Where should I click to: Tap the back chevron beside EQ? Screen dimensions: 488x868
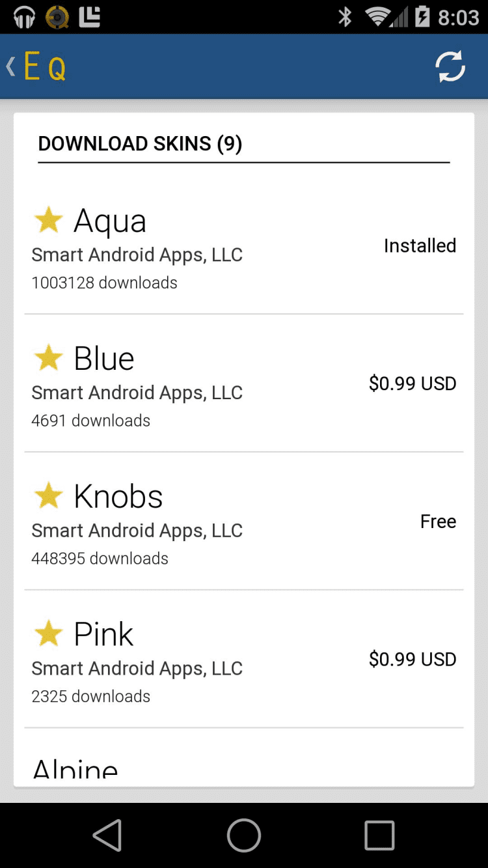coord(10,66)
